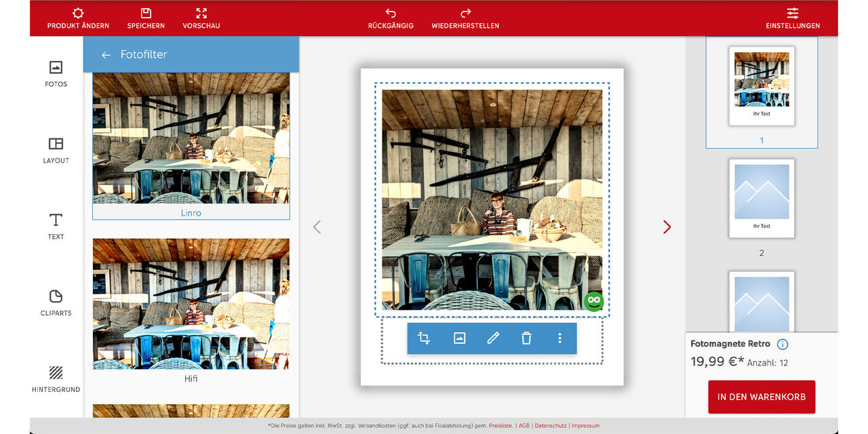868x434 pixels.
Task: Go to previous page arrow
Action: (317, 227)
